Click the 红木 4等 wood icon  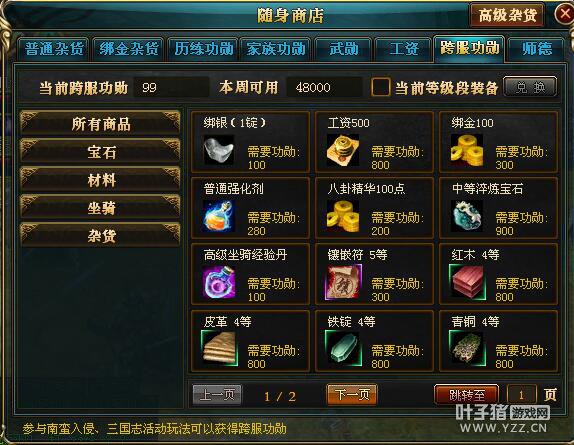pyautogui.click(x=467, y=282)
